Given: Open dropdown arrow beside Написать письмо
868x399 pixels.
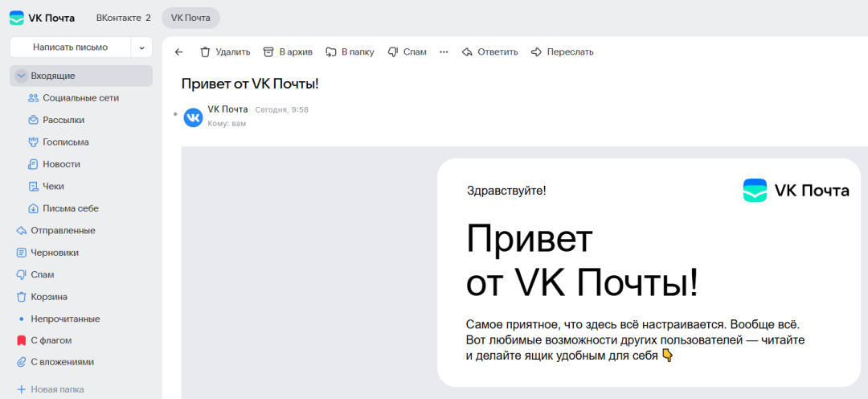Looking at the screenshot, I should (141, 47).
